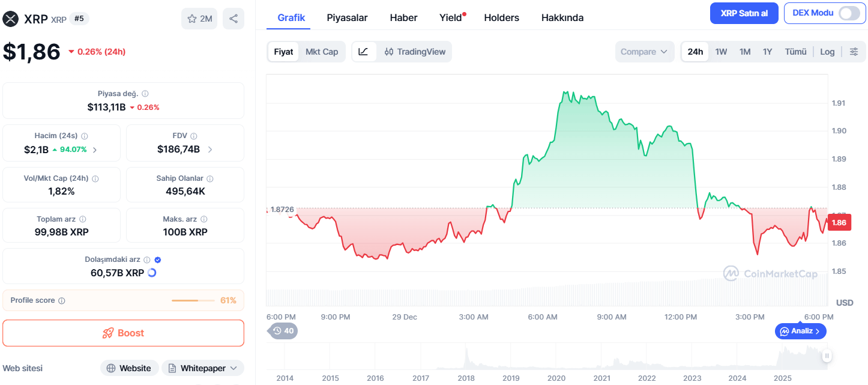The height and width of the screenshot is (385, 868).
Task: Set chart range to Tümü
Action: (796, 52)
